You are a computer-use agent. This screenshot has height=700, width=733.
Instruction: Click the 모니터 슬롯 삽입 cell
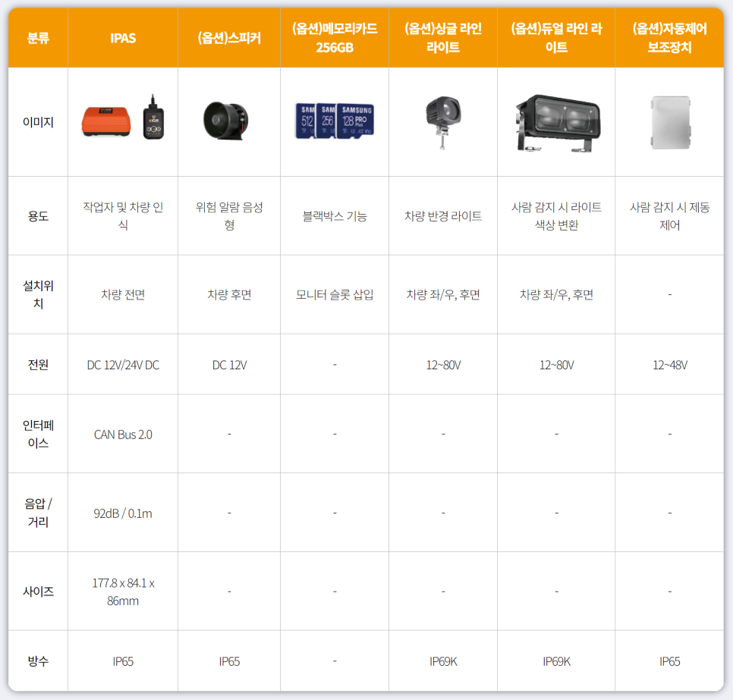coord(335,295)
